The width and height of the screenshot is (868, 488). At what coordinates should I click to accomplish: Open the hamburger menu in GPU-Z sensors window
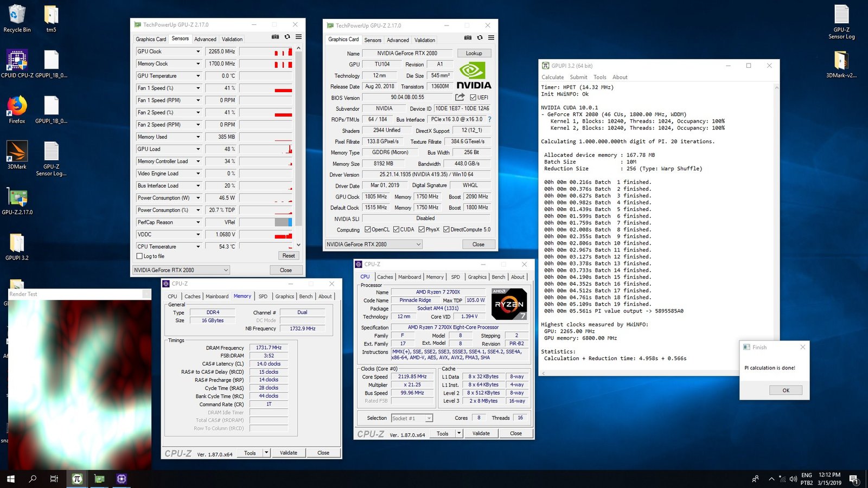298,37
